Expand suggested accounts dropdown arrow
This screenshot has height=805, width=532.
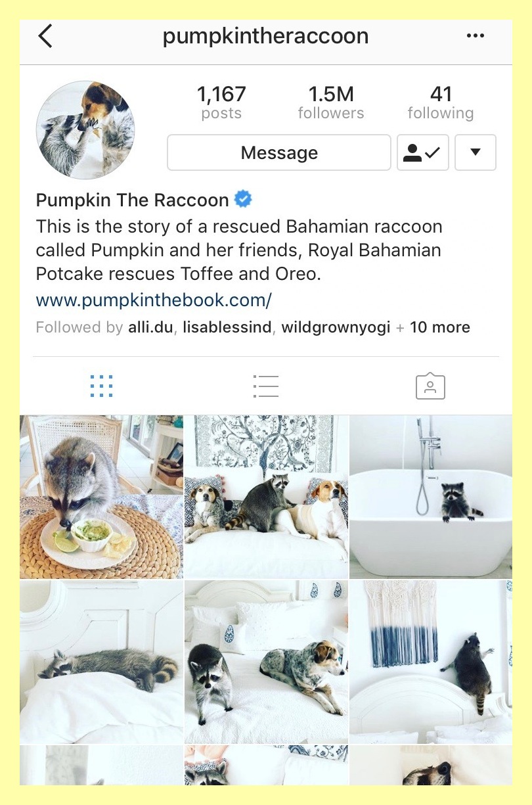point(476,152)
